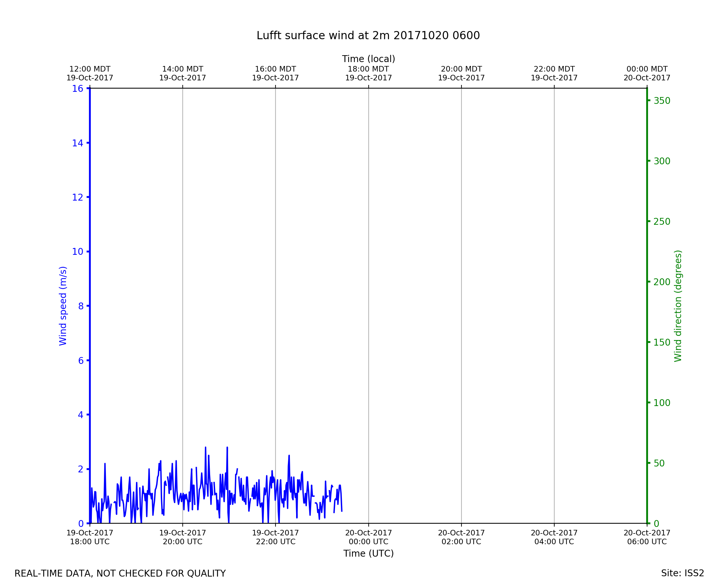Click the 18:00 MDT top tick label
Image resolution: width=719 pixels, height=588 pixels.
tap(368, 73)
